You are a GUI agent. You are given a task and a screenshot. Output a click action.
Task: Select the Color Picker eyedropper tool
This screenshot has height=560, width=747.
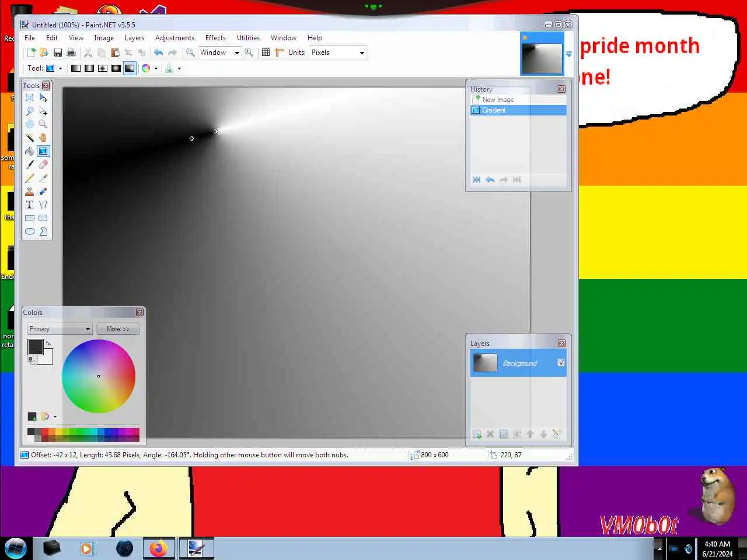point(43,178)
